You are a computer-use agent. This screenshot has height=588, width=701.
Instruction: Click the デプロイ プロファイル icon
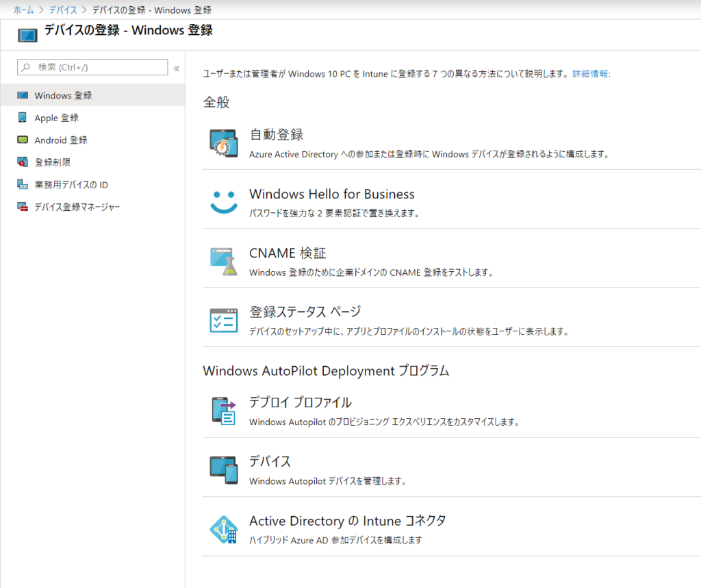(x=224, y=411)
